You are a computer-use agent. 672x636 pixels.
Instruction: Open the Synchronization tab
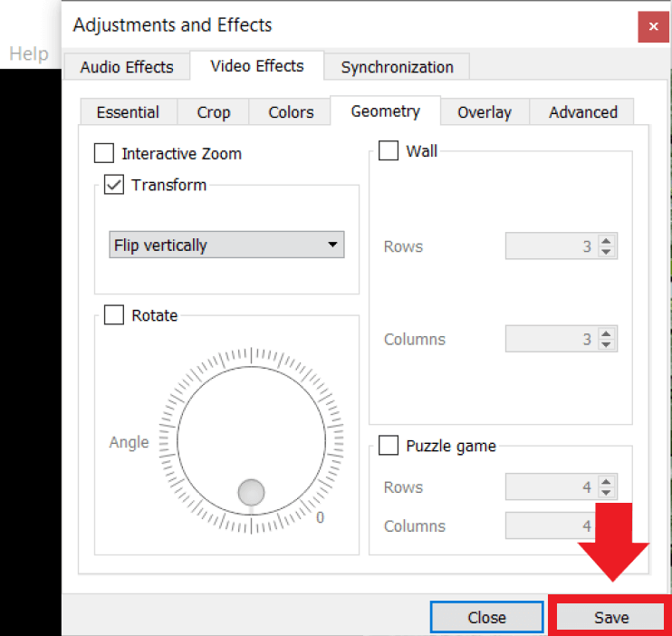click(x=397, y=67)
